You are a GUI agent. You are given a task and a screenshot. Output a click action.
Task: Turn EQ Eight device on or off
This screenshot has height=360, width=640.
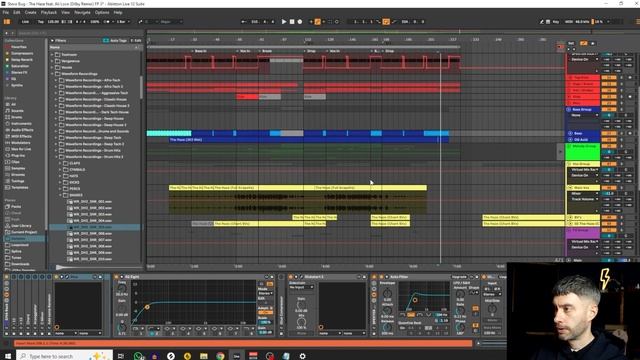[116, 277]
